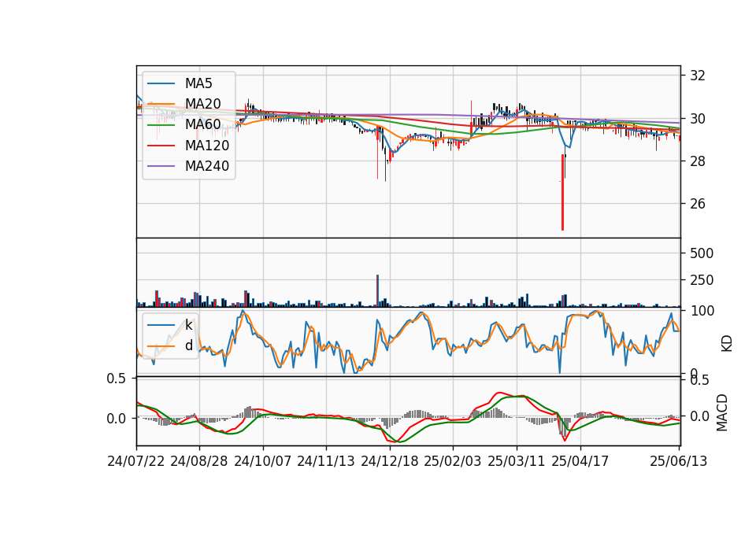
Task: Click the KD axis value 100
Action: pyautogui.click(x=702, y=312)
